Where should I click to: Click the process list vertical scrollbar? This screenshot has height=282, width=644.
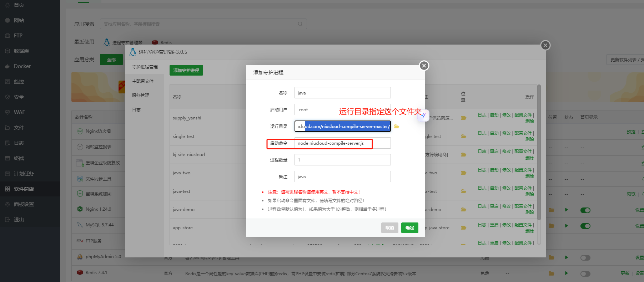coord(539,153)
